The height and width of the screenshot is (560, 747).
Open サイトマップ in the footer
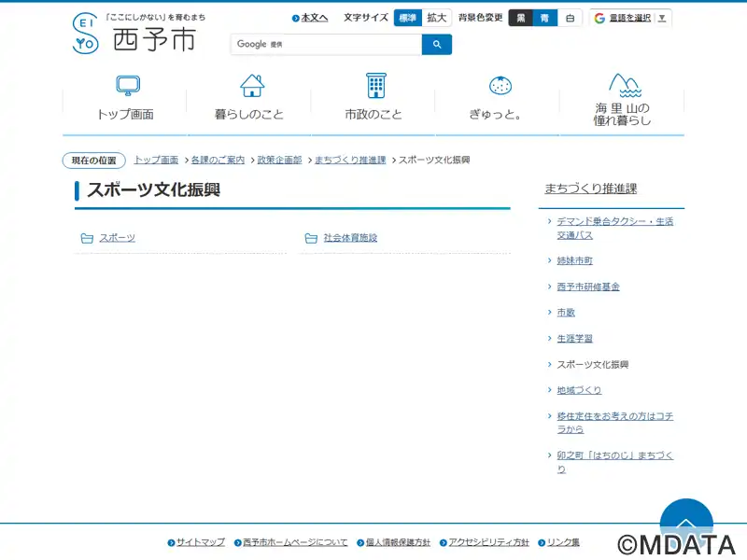pyautogui.click(x=200, y=542)
